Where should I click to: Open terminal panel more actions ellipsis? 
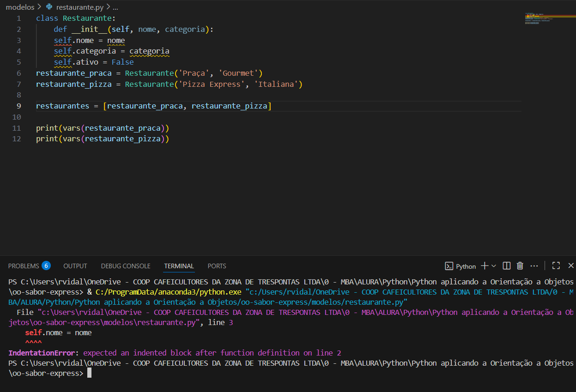pyautogui.click(x=534, y=266)
